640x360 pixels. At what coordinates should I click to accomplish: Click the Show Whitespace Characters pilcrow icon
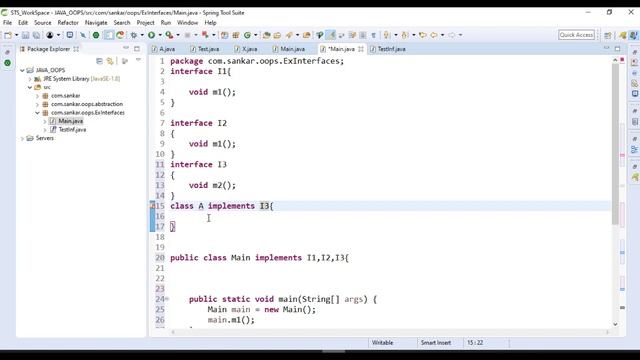[x=373, y=35]
